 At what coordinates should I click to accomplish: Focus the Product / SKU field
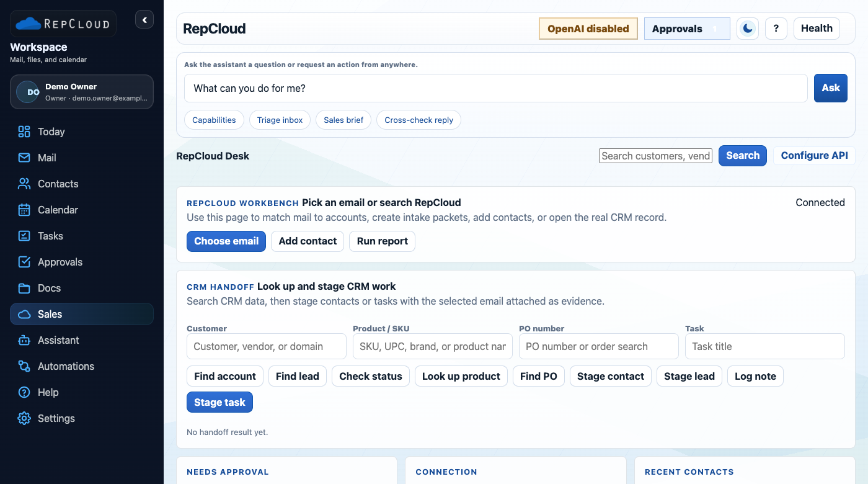[433, 346]
